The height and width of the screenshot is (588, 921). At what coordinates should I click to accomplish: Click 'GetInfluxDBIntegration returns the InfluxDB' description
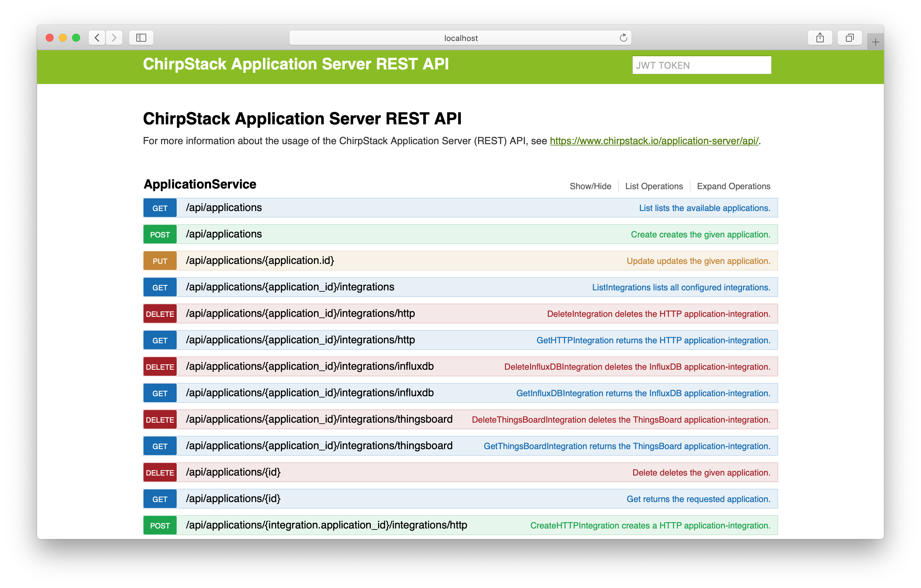(643, 393)
